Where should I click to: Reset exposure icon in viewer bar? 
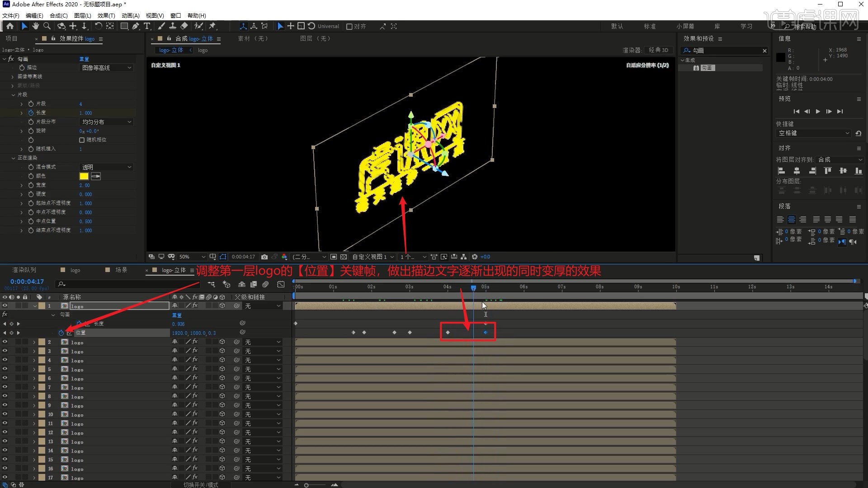coord(475,257)
